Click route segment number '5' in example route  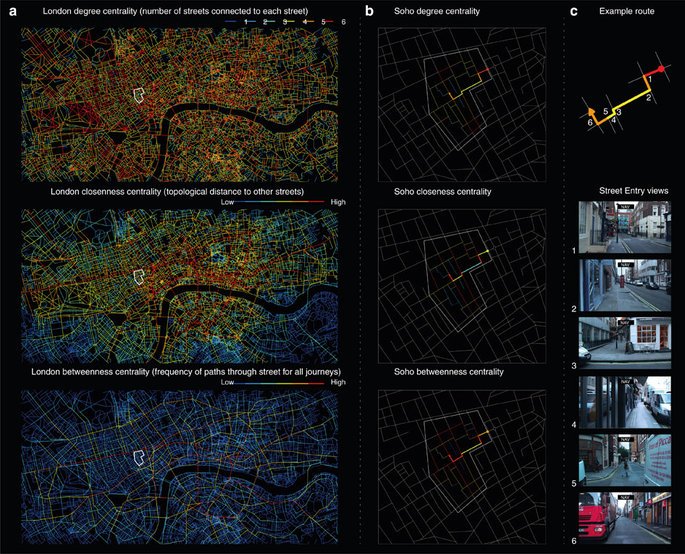click(x=605, y=112)
